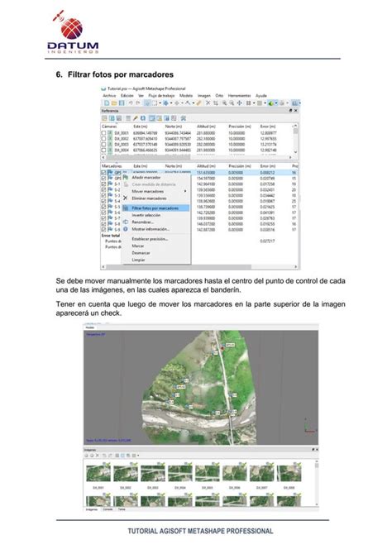Screen dimensions: 392x554
Task: Click the Import reference icon in Referencia panel
Action: 105,118
